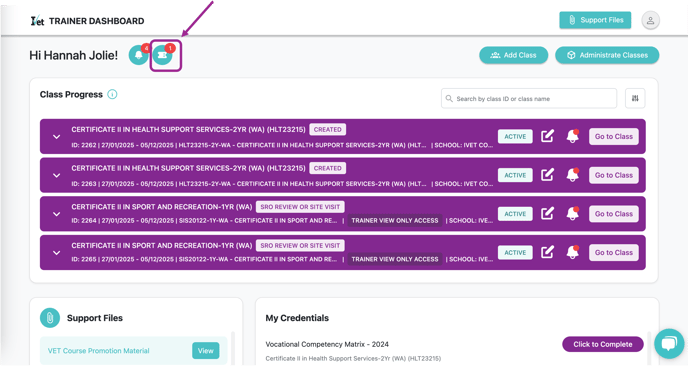Go to Class for ID 2265
Viewport: 688px width, 366px height.
click(614, 252)
